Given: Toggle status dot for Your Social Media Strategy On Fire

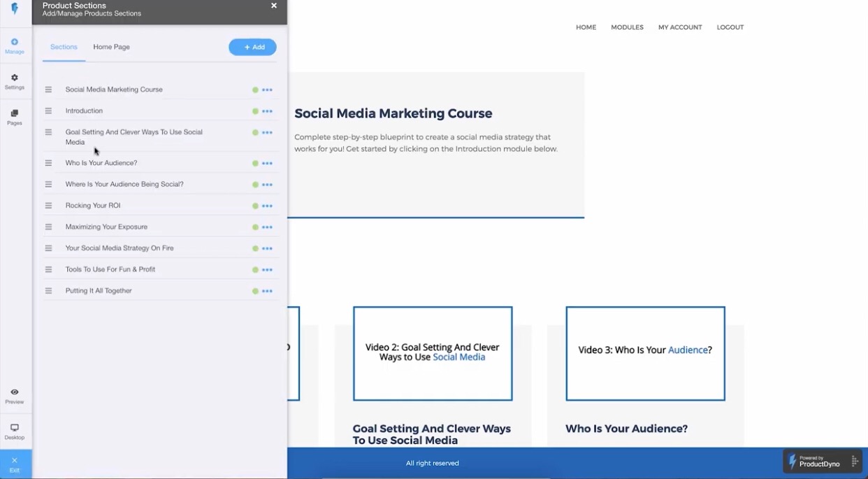Looking at the screenshot, I should tap(255, 249).
